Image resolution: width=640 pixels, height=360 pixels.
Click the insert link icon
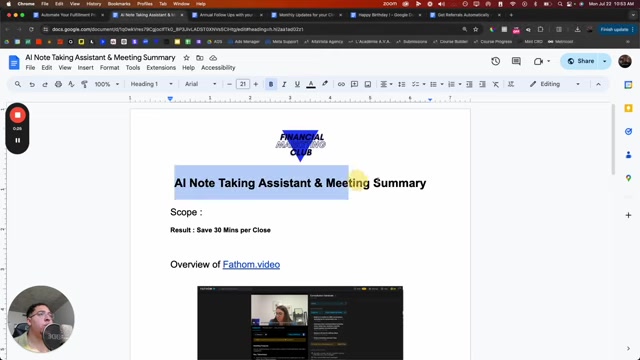pos(341,84)
